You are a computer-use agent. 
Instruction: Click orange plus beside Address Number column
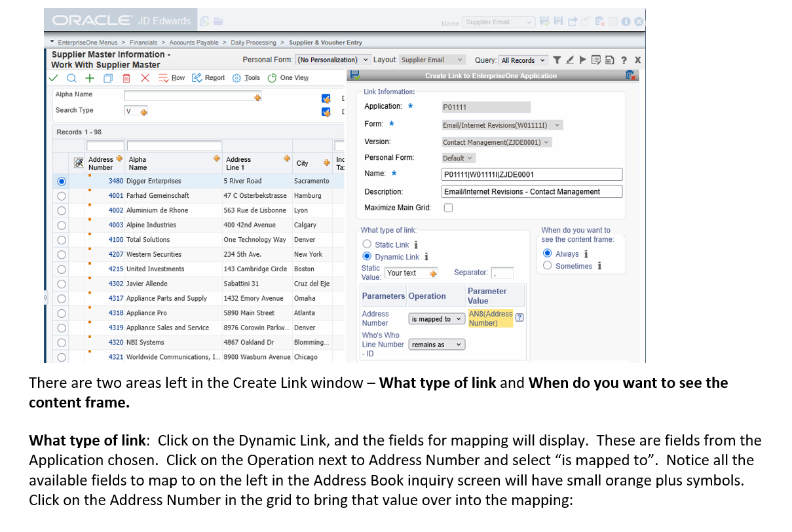[x=119, y=159]
